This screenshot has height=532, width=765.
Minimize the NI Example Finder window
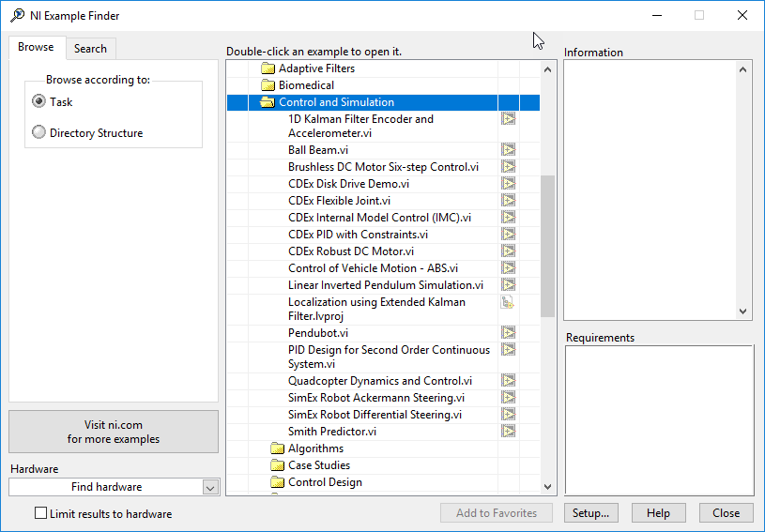tap(657, 16)
